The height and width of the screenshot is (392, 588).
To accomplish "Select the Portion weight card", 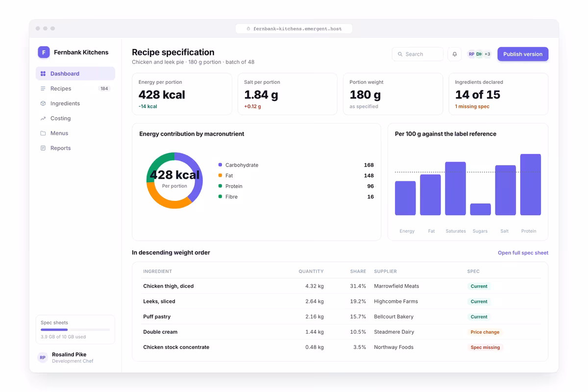I will pos(393,94).
